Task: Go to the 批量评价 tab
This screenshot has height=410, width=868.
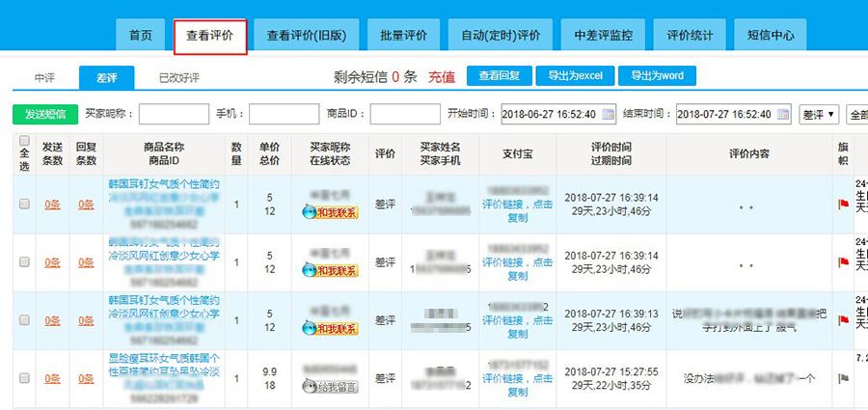Action: (x=403, y=35)
